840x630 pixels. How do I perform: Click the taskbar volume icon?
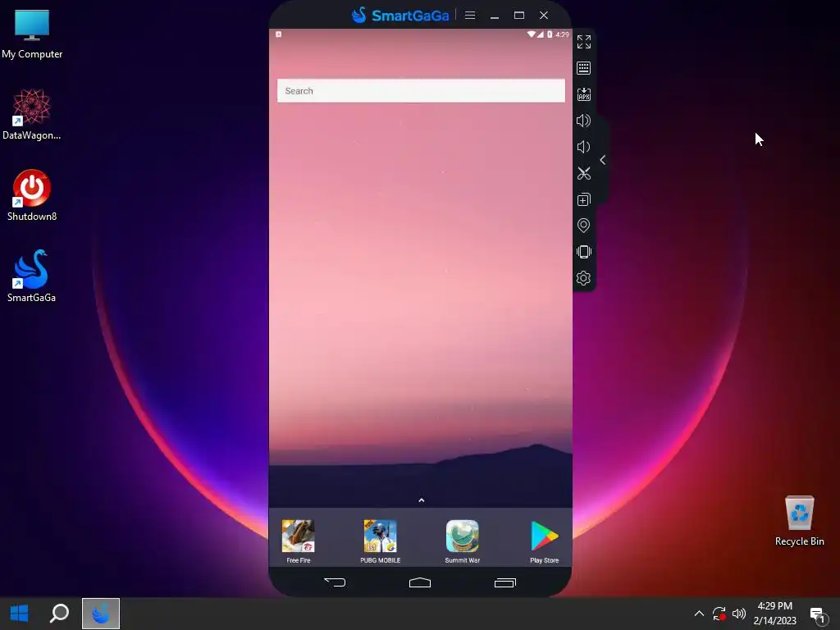[739, 614]
